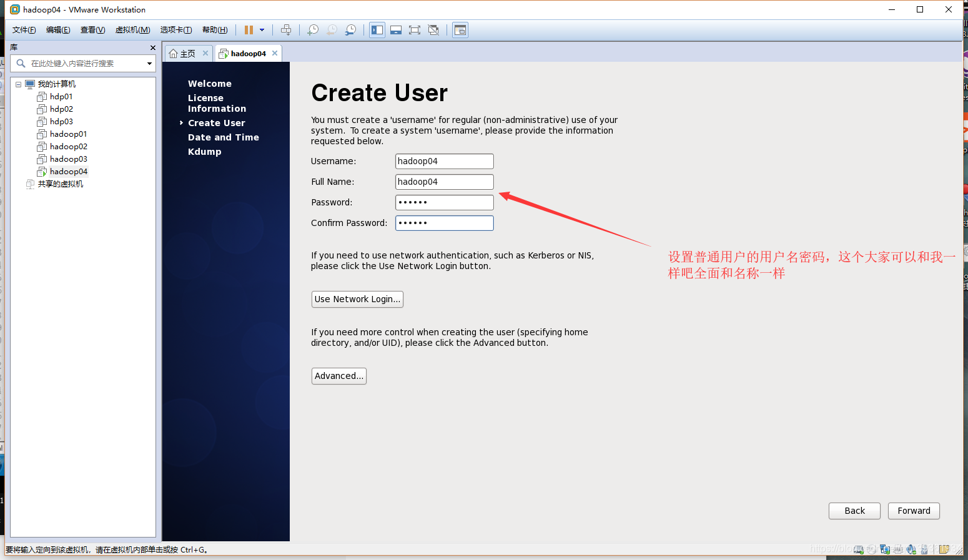Open the 文件(F) menu

(24, 30)
